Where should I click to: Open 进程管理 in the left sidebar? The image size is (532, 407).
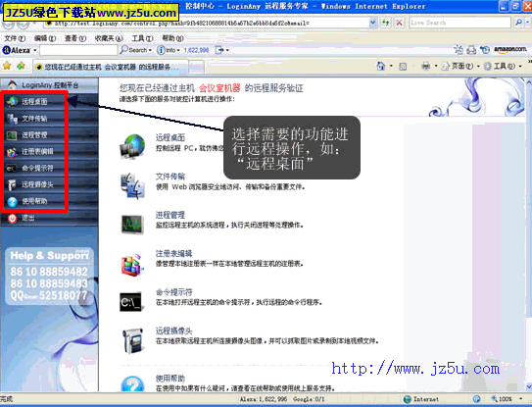pyautogui.click(x=34, y=134)
